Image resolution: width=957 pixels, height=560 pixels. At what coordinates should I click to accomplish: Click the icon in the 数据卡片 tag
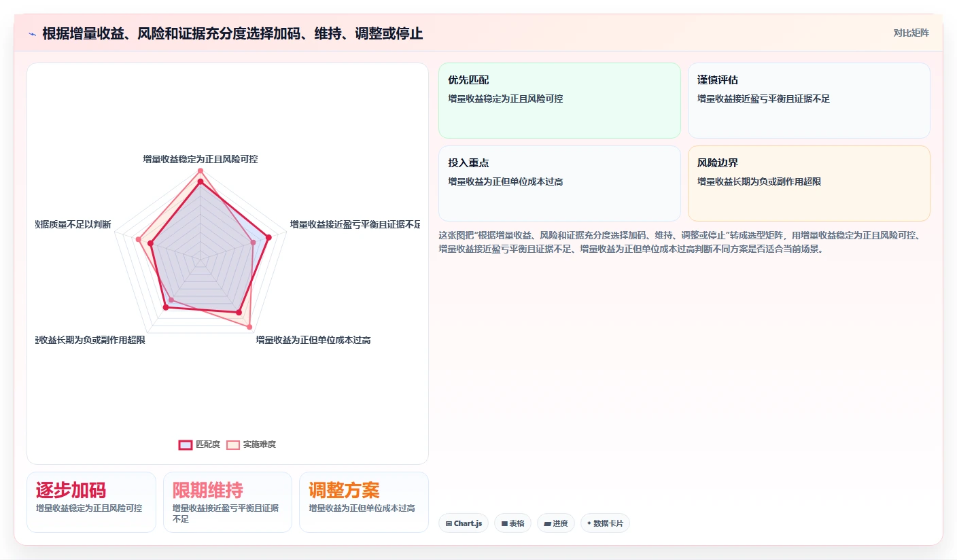pyautogui.click(x=589, y=523)
